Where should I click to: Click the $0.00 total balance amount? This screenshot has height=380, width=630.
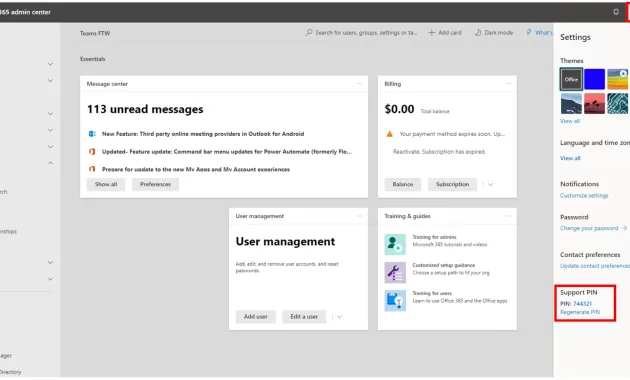399,109
